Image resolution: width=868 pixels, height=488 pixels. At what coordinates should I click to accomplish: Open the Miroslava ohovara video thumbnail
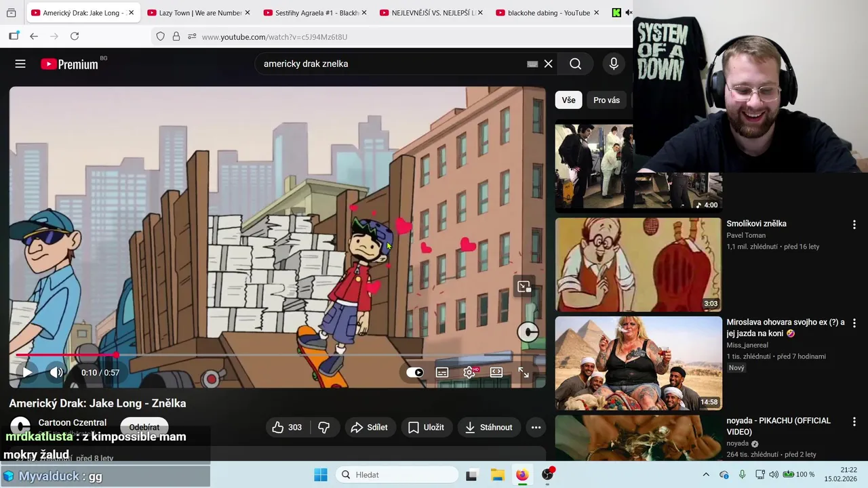coord(638,363)
